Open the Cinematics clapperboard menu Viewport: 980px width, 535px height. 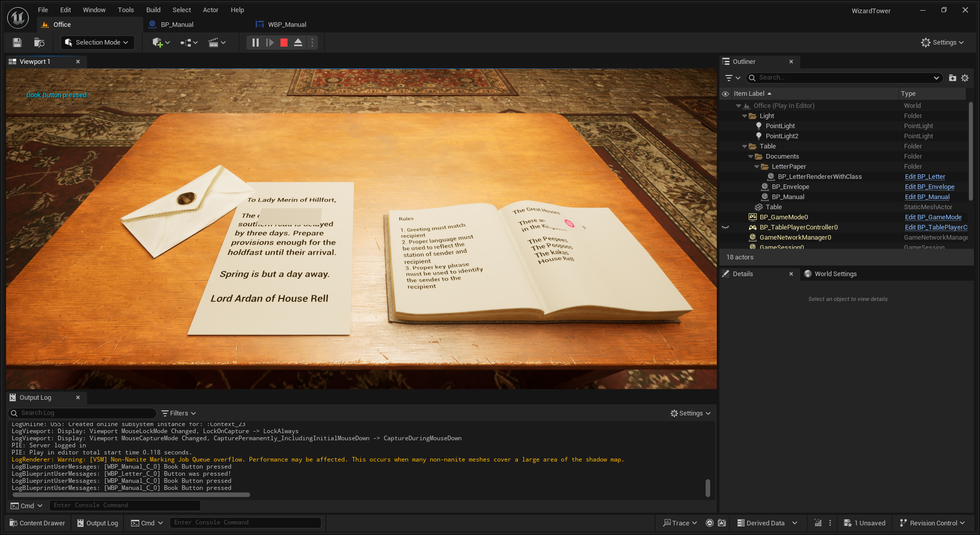point(217,43)
